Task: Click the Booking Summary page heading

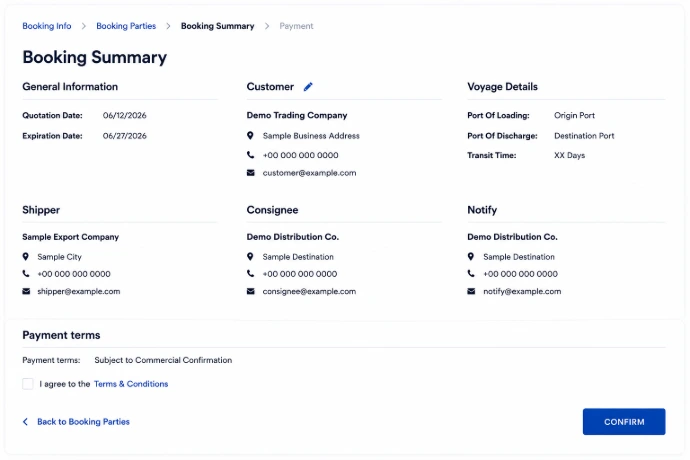Action: [95, 58]
